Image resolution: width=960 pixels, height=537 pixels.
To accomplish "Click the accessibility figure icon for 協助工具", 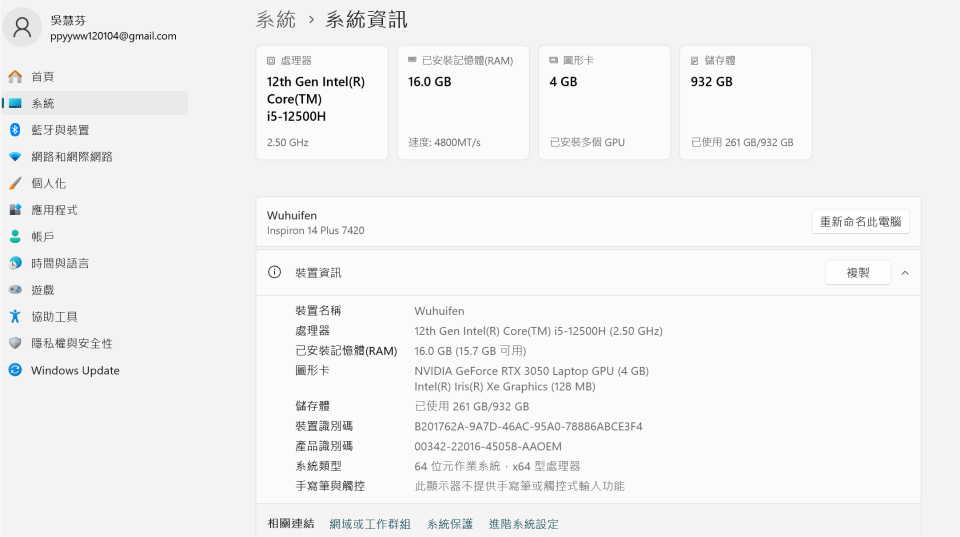I will 15,317.
